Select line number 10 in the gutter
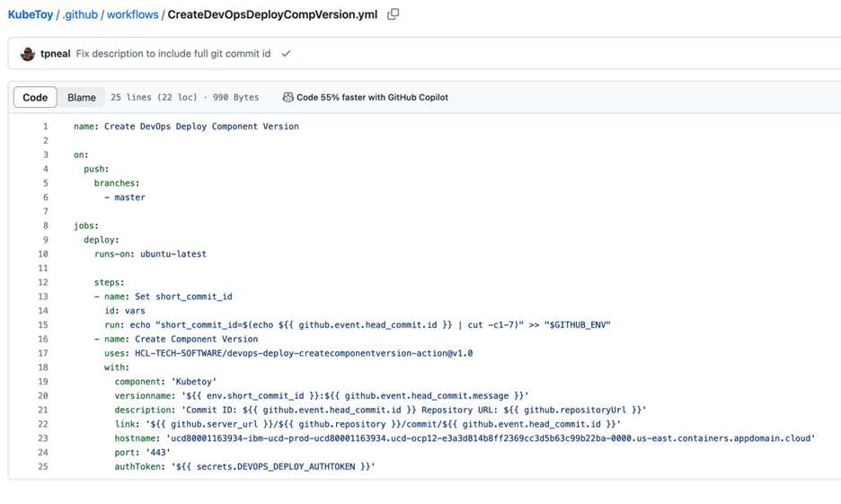 point(43,254)
